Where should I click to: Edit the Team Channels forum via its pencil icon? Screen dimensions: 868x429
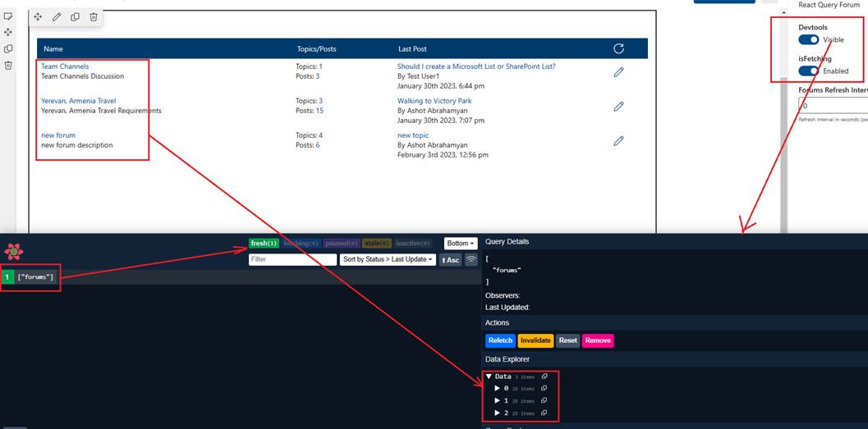(618, 72)
